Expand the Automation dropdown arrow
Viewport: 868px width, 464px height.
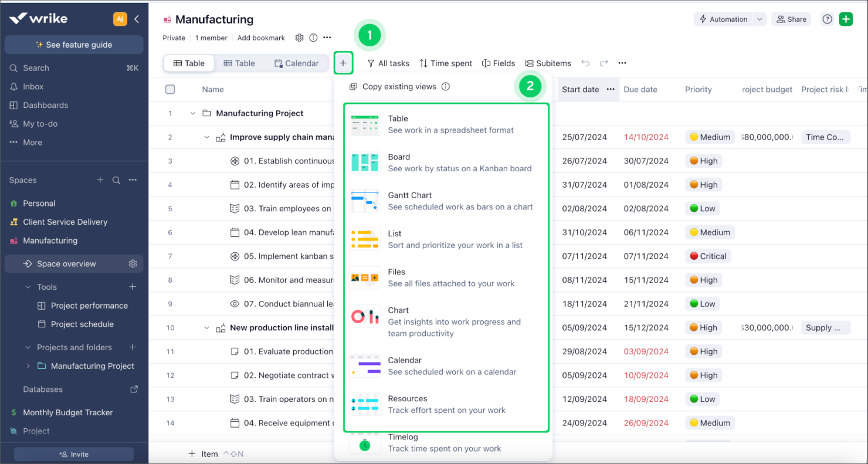pos(759,19)
